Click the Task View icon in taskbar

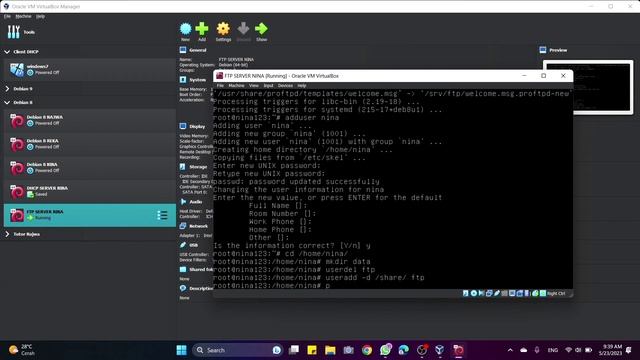click(293, 350)
